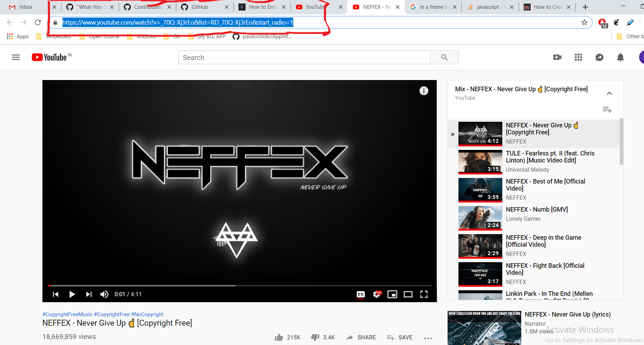Seek on the video progress bar
This screenshot has width=644, height=345.
[240, 286]
